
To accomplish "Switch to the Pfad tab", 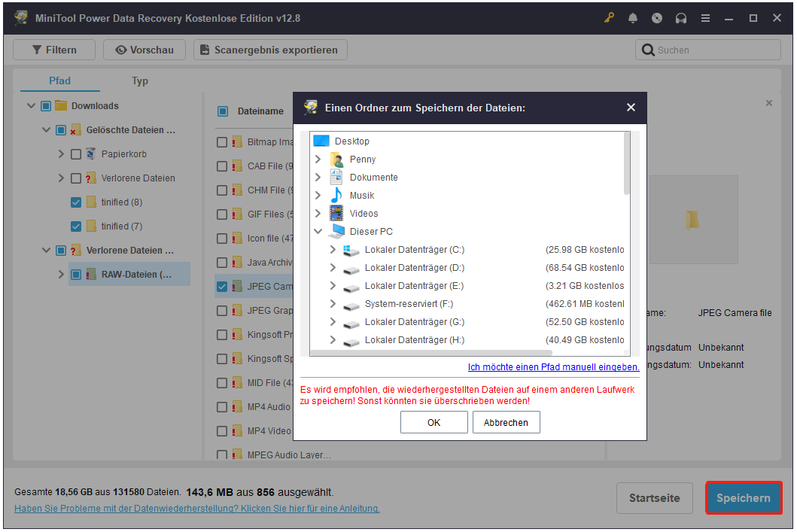I will click(x=59, y=81).
